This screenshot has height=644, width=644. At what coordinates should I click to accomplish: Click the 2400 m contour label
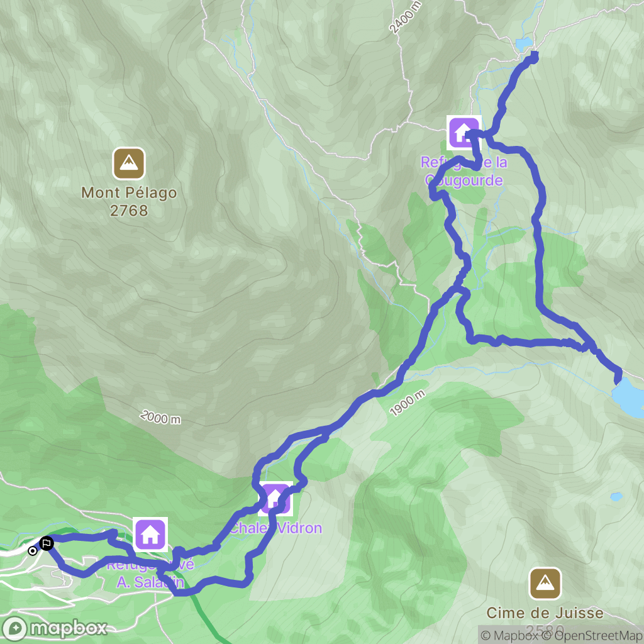tap(406, 17)
